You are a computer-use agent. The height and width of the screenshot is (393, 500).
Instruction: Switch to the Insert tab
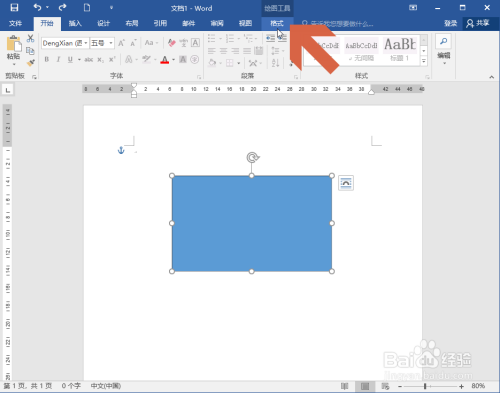(75, 23)
